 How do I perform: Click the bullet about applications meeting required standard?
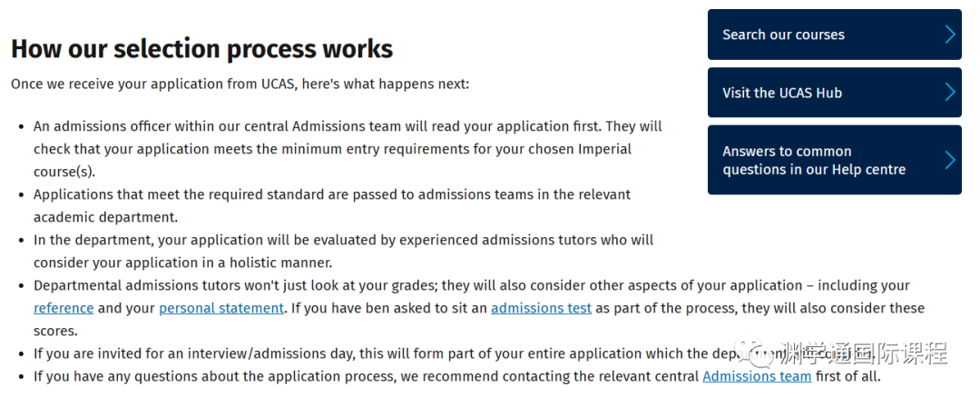[332, 206]
